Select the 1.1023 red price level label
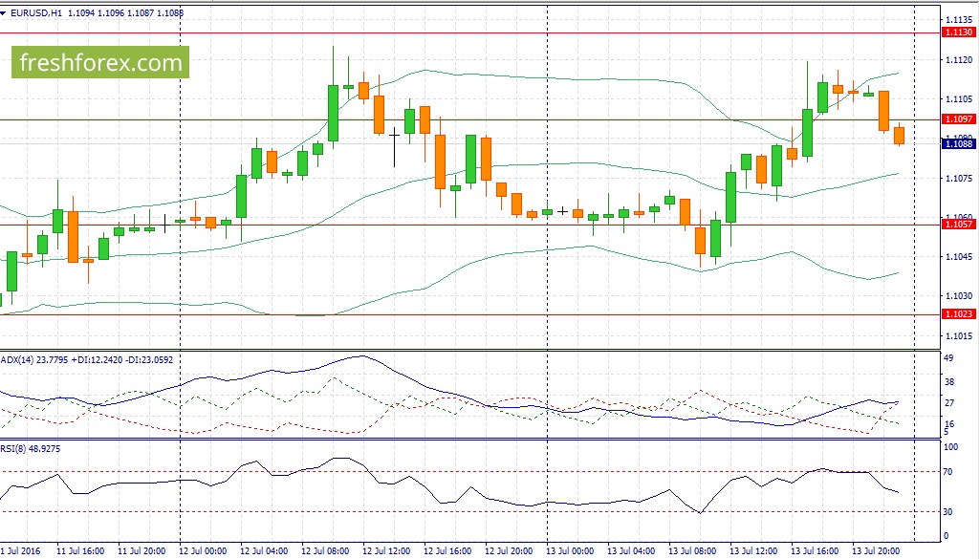Screen dimensions: 980x559 (958, 314)
